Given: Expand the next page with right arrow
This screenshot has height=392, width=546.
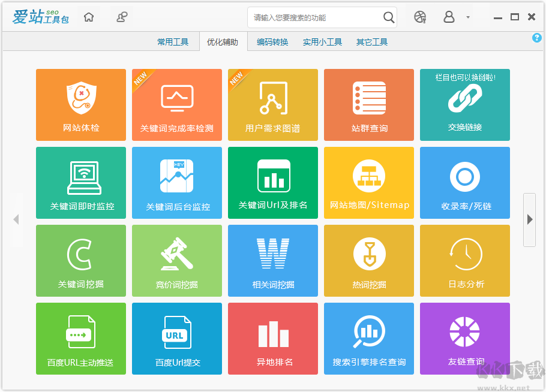Looking at the screenshot, I should pyautogui.click(x=530, y=219).
